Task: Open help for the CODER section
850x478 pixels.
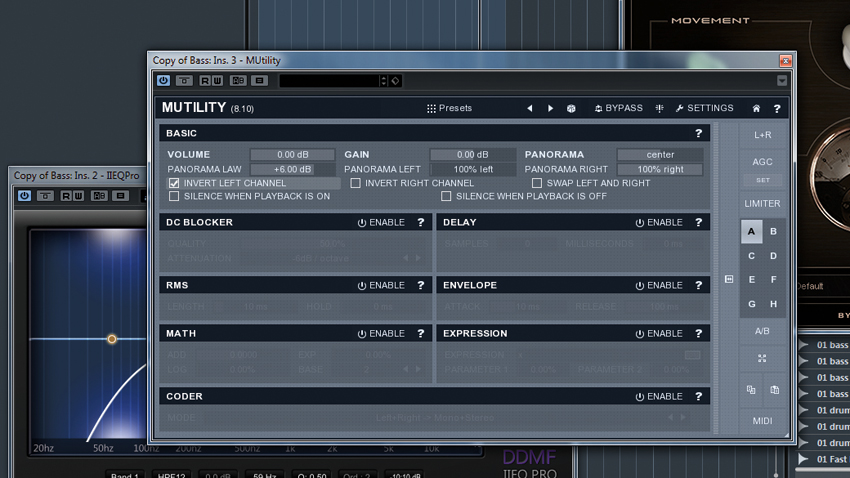Action: 699,396
